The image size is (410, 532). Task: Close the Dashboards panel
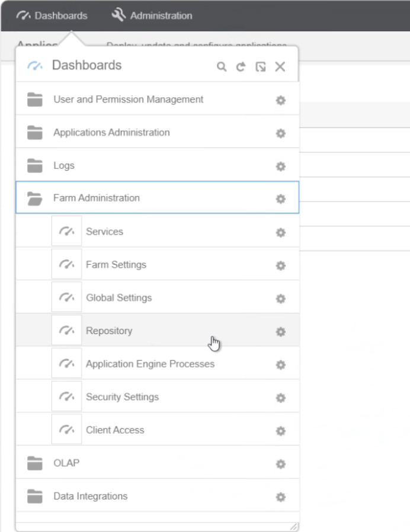tap(280, 66)
